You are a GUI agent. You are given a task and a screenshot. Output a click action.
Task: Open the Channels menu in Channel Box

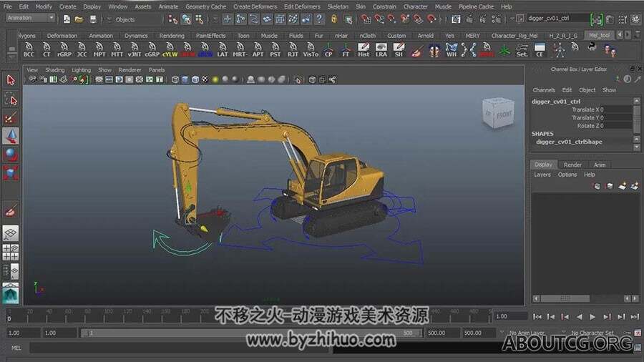coord(544,90)
